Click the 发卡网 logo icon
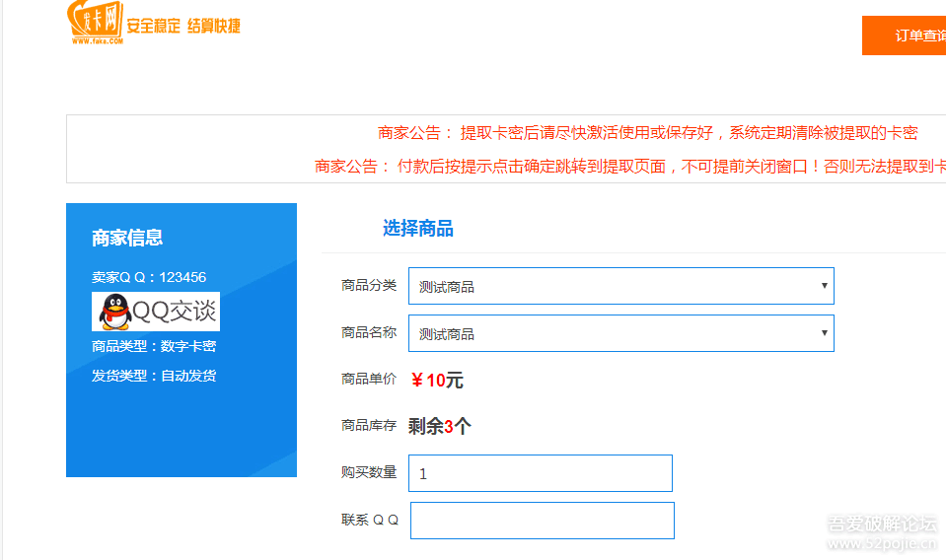Viewport: 946px width, 560px height. pos(96,23)
